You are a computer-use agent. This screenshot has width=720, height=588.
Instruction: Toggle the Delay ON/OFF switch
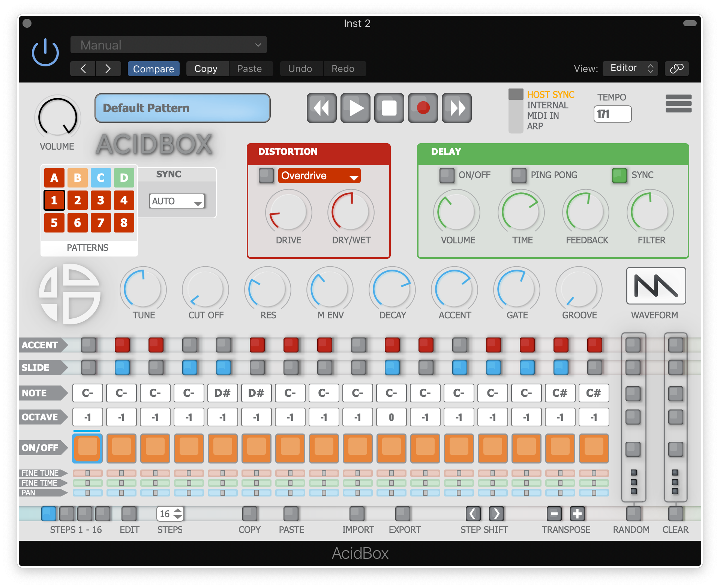pyautogui.click(x=447, y=175)
